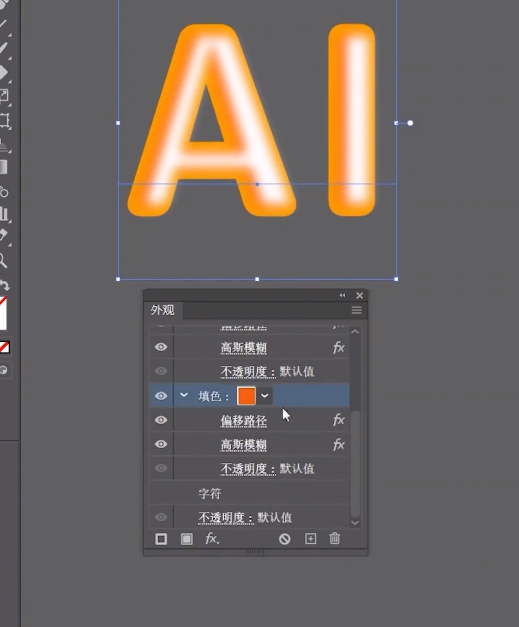Click the orange fill color swatch
This screenshot has width=519, height=627.
point(246,395)
